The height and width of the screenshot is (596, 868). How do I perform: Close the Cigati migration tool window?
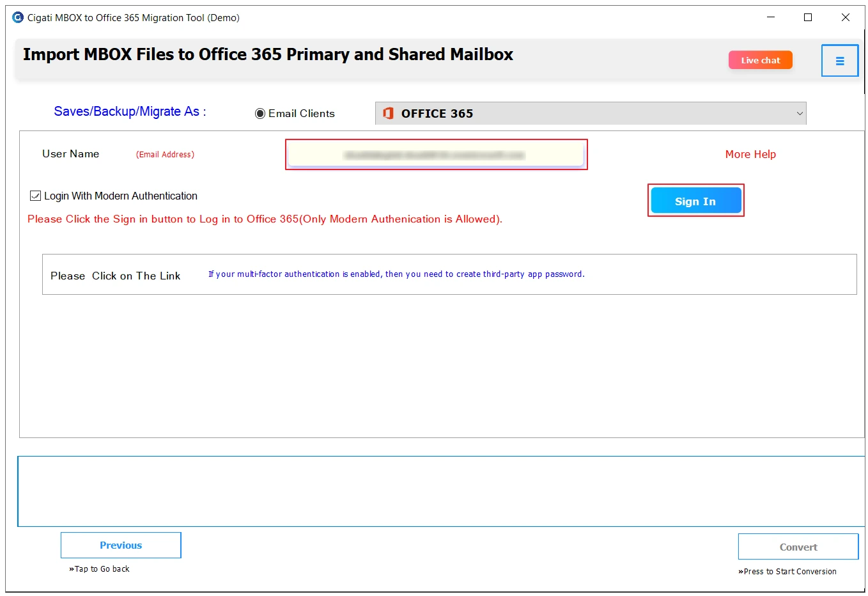(845, 17)
